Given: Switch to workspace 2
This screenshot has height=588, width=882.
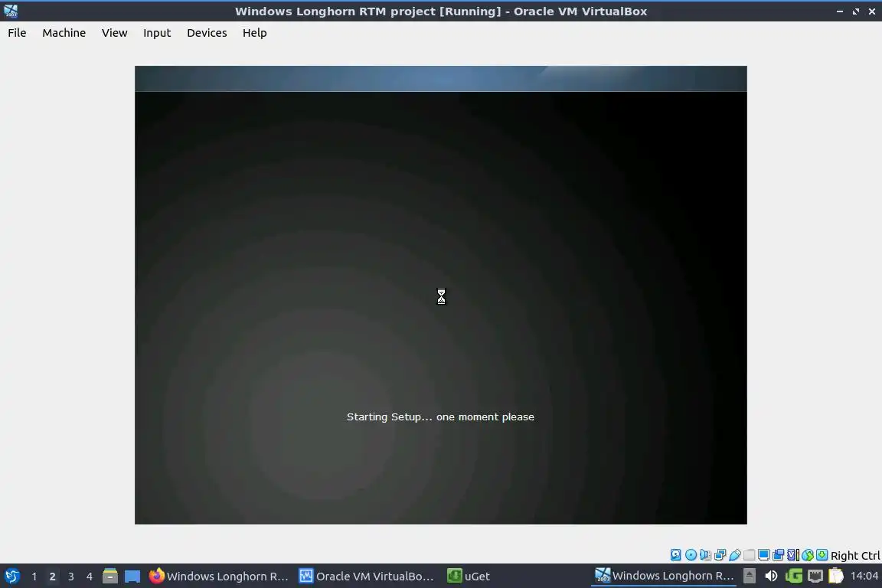Looking at the screenshot, I should pos(52,577).
